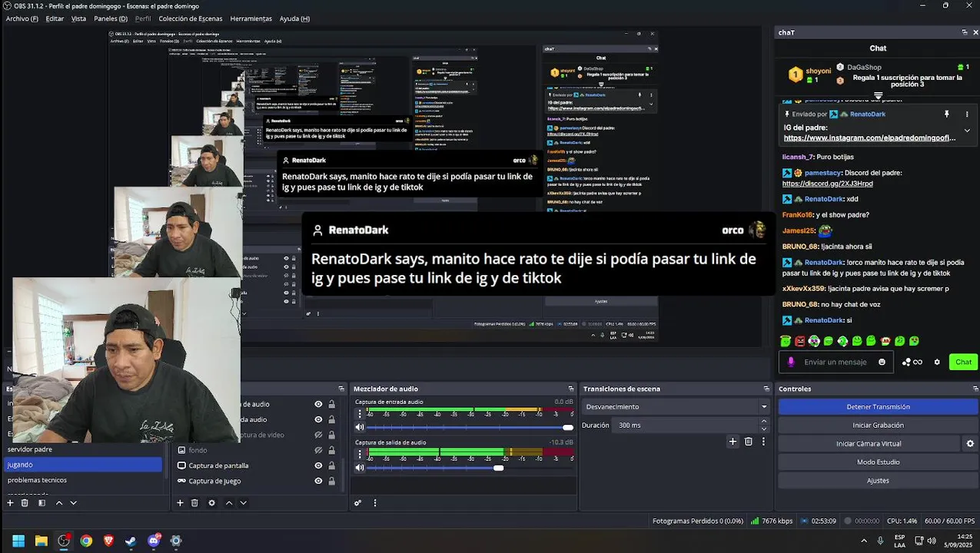980x553 pixels.
Task: Remove the selected source with the trash icon
Action: click(194, 503)
